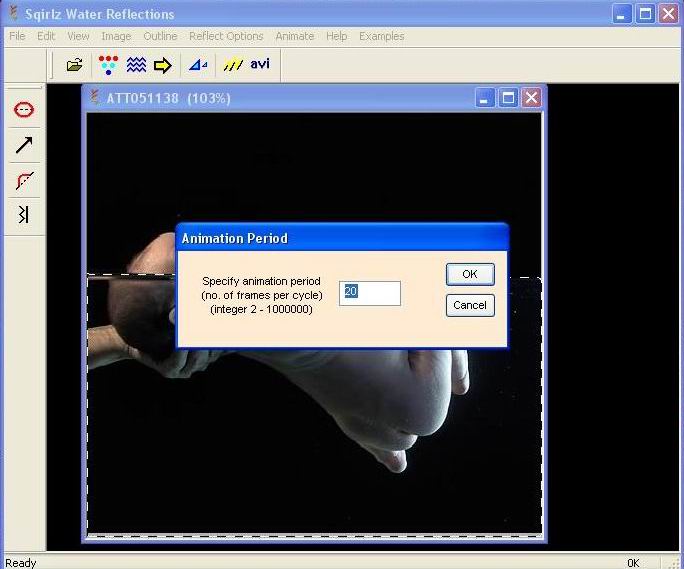Screen dimensions: 684x569
Task: Open the View menu
Action: (78, 36)
